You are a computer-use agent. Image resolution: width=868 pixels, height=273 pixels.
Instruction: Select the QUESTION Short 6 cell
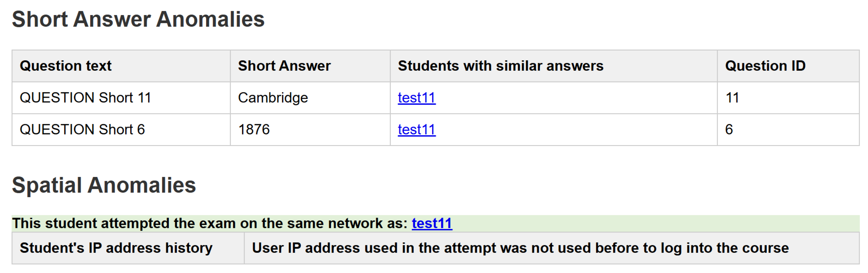[82, 130]
